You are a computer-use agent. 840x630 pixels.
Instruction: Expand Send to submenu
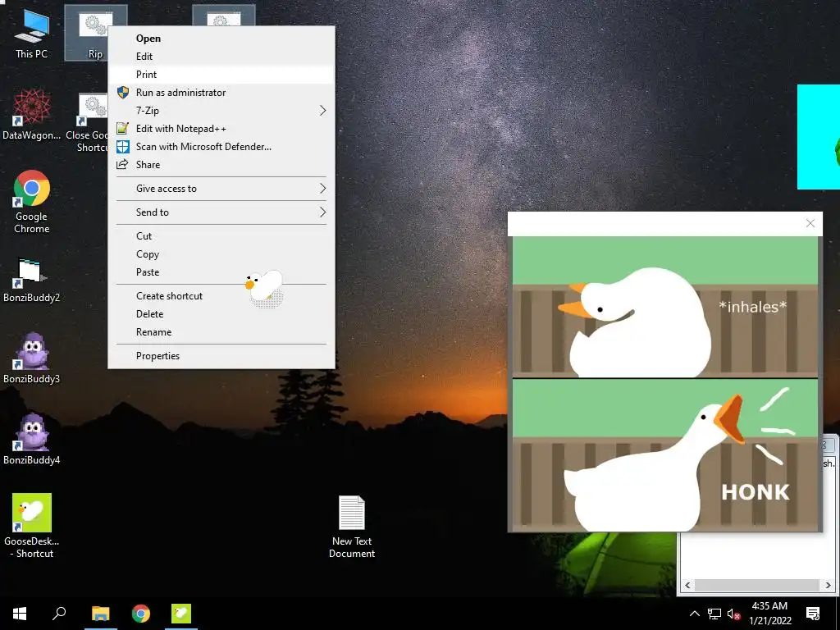221,212
